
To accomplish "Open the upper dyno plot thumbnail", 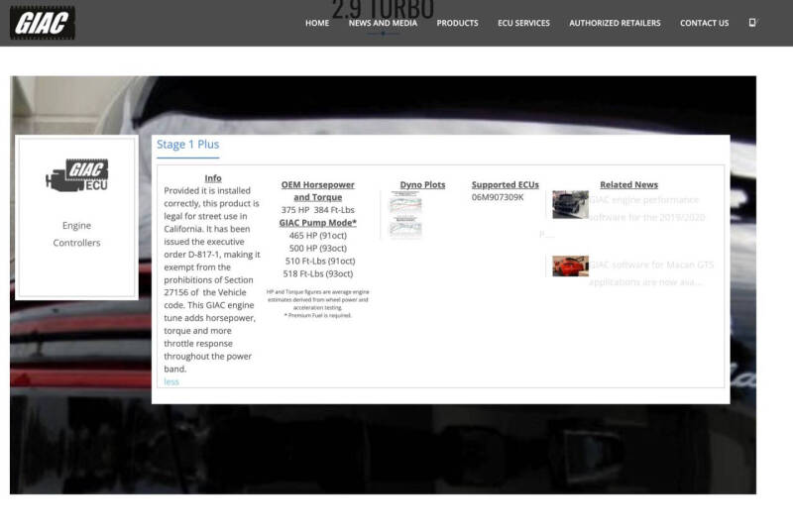I will [x=405, y=202].
